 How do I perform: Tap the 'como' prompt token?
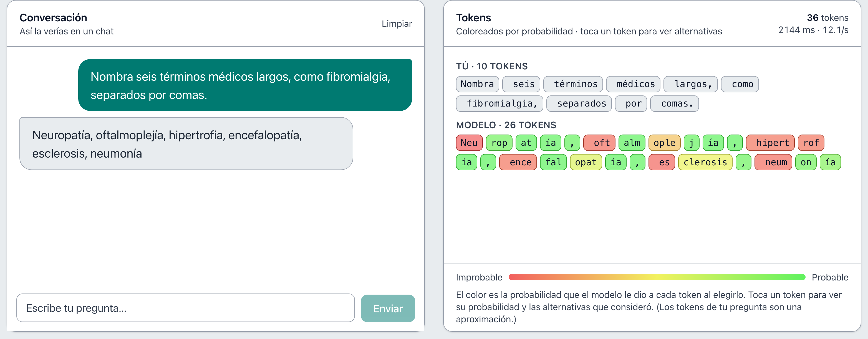(x=740, y=84)
